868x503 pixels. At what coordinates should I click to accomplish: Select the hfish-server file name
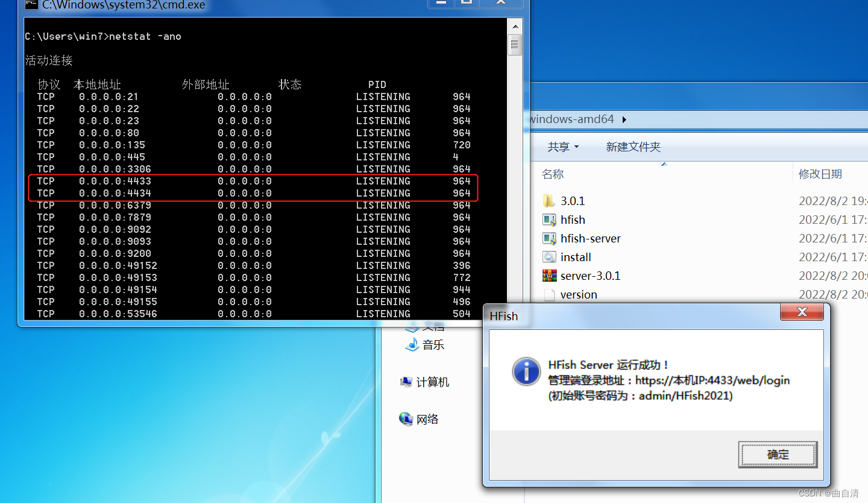click(591, 238)
